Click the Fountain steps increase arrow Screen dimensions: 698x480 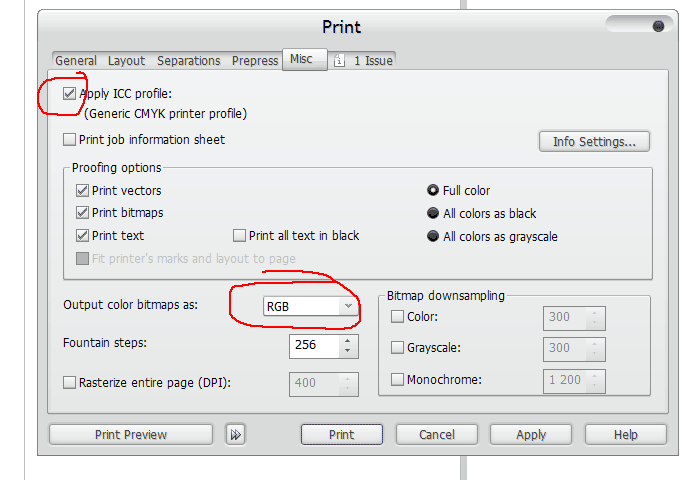click(348, 341)
